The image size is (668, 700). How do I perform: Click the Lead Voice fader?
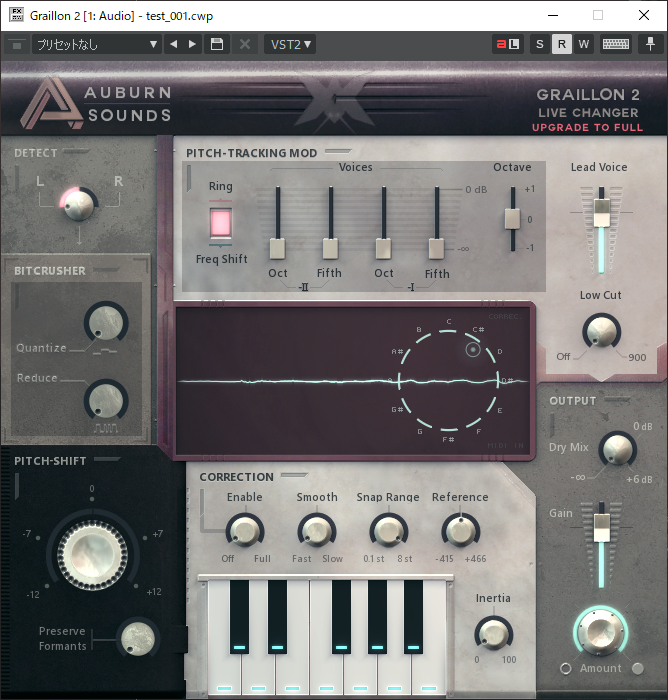(x=601, y=212)
